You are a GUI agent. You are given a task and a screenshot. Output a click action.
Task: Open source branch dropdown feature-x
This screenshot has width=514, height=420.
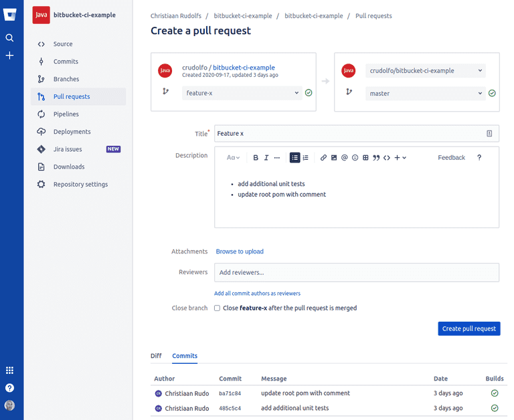tap(242, 93)
